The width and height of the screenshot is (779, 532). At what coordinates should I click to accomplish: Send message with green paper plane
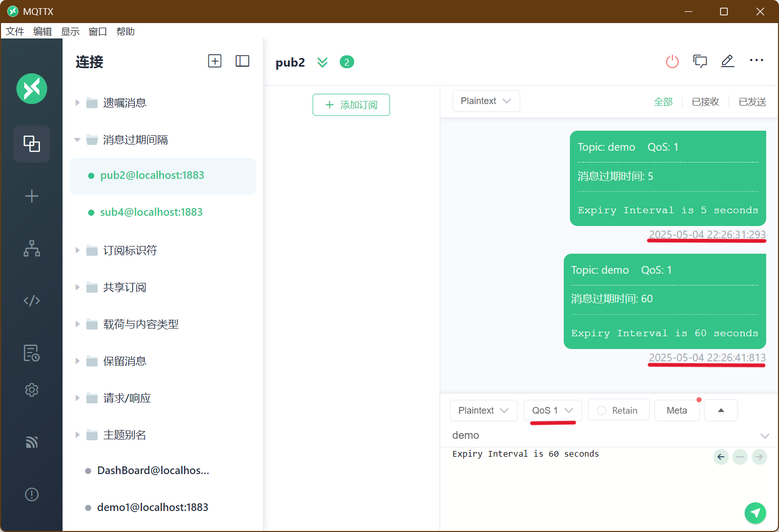tap(755, 513)
